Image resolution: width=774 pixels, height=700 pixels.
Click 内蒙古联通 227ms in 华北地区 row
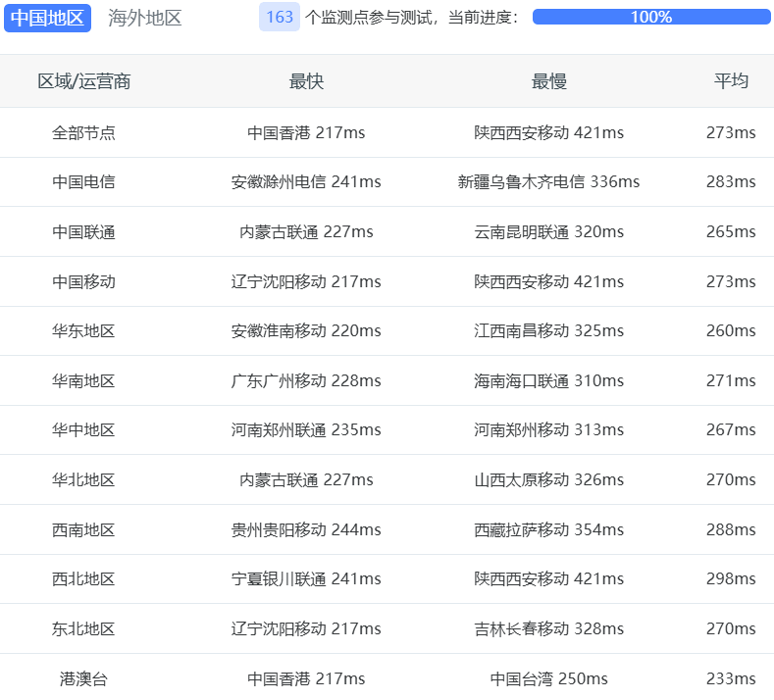click(306, 479)
